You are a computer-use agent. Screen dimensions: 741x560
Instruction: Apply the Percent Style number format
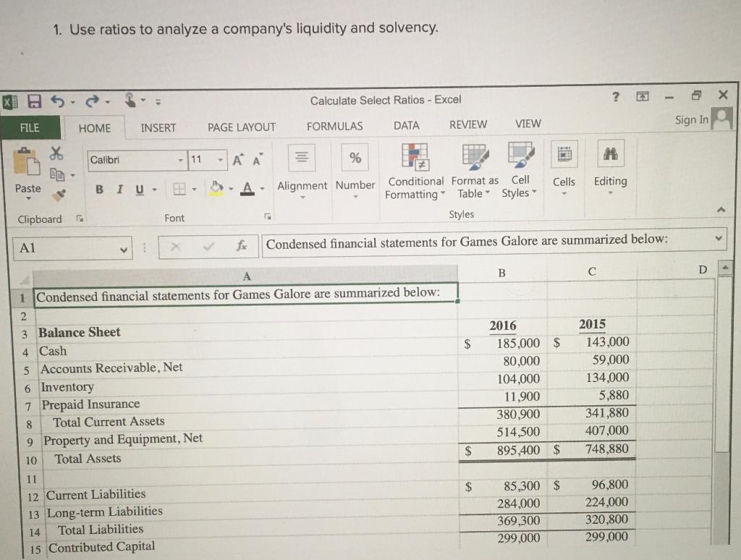pos(354,157)
